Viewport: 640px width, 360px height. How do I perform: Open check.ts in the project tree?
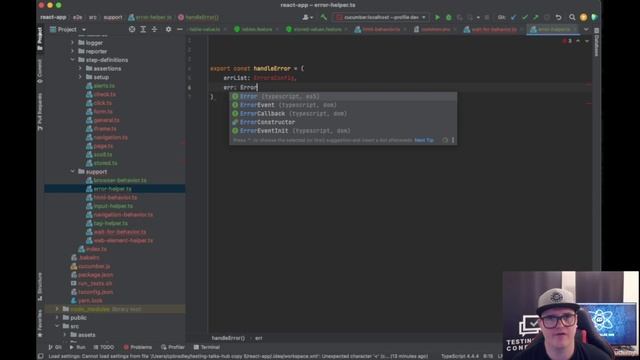[101, 94]
